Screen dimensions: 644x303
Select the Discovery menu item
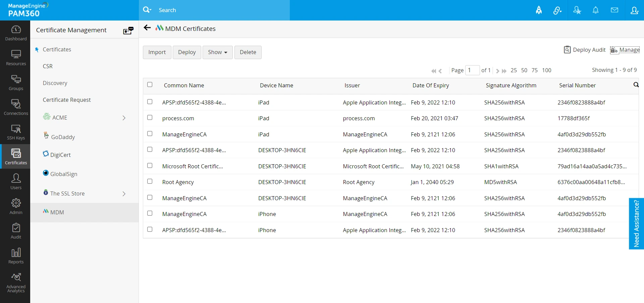point(55,83)
